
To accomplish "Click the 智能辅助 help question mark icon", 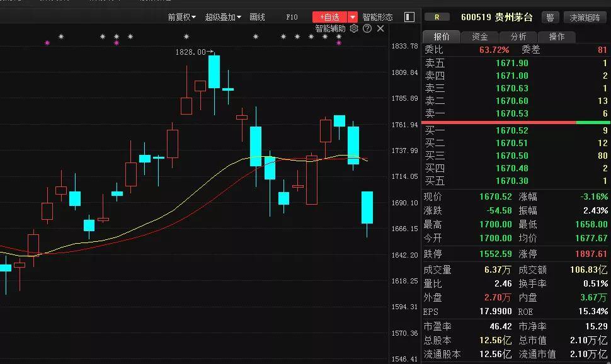I will click(x=367, y=28).
